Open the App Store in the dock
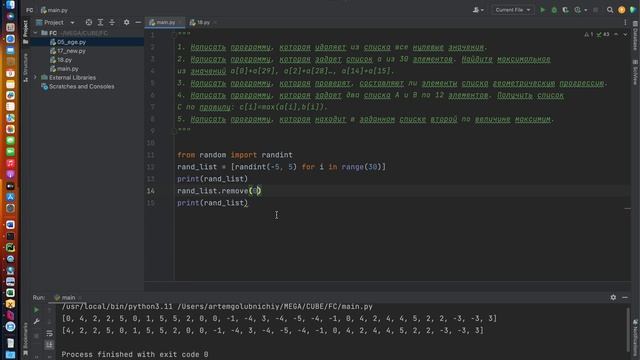The width and height of the screenshot is (640, 360). [10, 197]
